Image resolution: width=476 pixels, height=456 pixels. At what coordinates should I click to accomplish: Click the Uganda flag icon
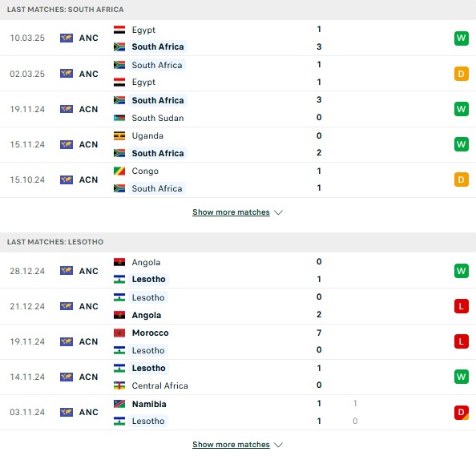click(119, 135)
